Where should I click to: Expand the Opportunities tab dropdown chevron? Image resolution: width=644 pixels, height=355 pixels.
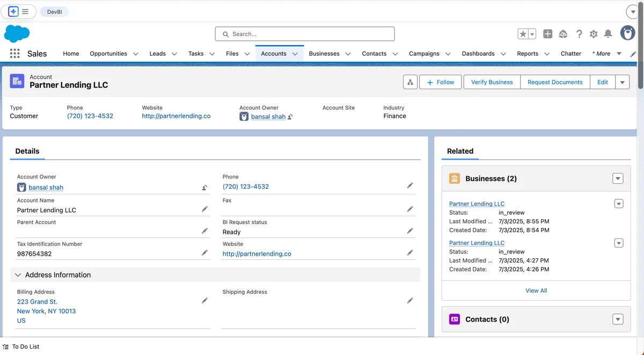click(136, 54)
